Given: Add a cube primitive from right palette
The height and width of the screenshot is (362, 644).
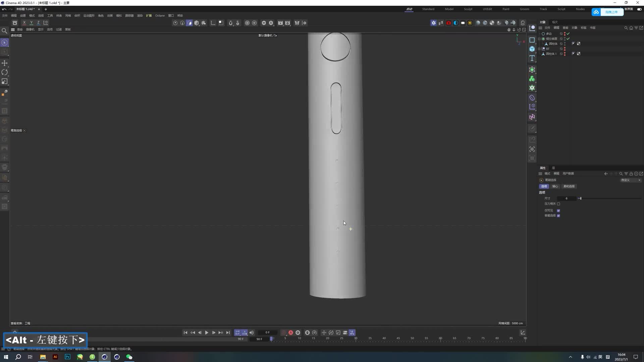Looking at the screenshot, I should click(532, 49).
